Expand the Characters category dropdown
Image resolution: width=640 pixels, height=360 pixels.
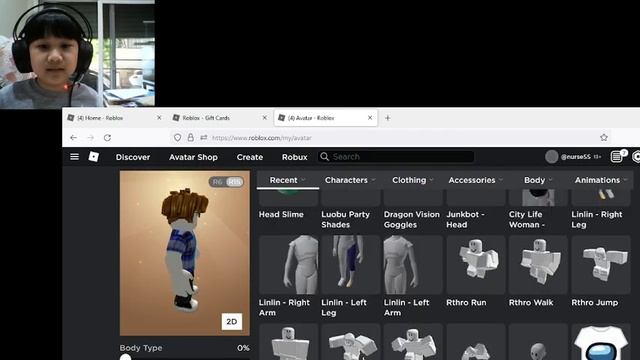click(x=350, y=180)
